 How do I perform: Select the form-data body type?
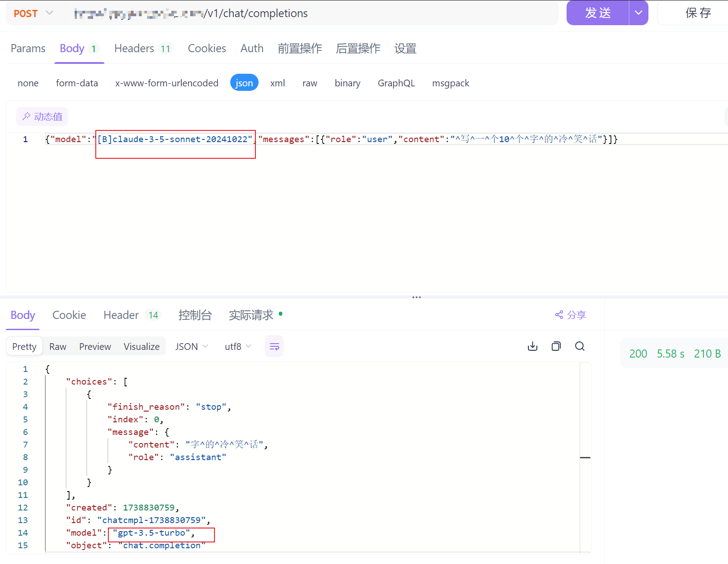[x=77, y=83]
